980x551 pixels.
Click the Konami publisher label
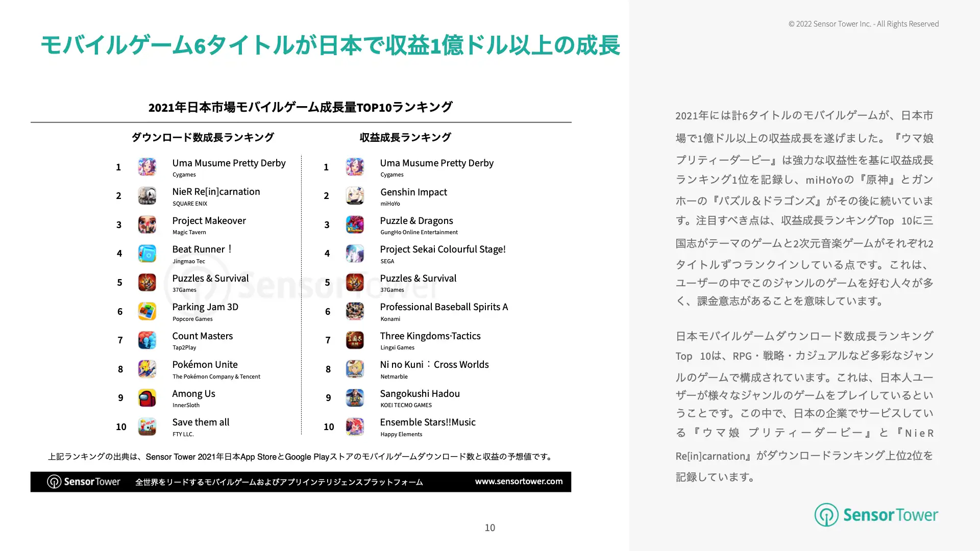[390, 319]
